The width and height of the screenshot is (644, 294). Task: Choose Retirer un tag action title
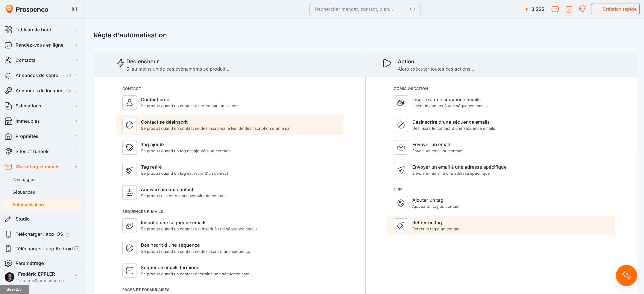point(427,222)
